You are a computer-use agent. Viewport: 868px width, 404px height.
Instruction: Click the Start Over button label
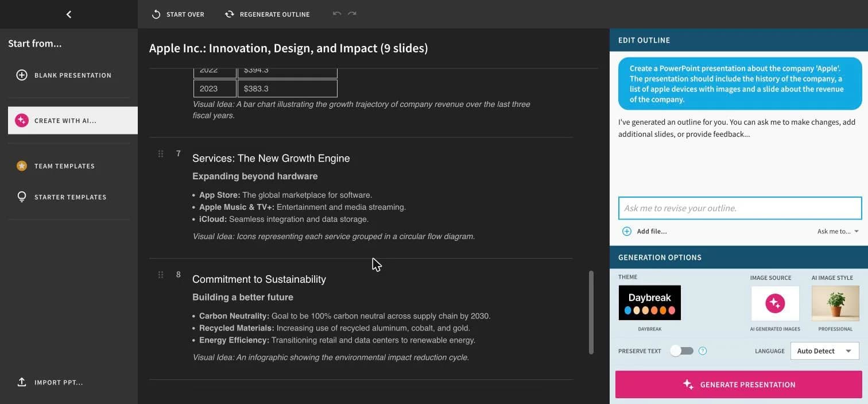185,14
